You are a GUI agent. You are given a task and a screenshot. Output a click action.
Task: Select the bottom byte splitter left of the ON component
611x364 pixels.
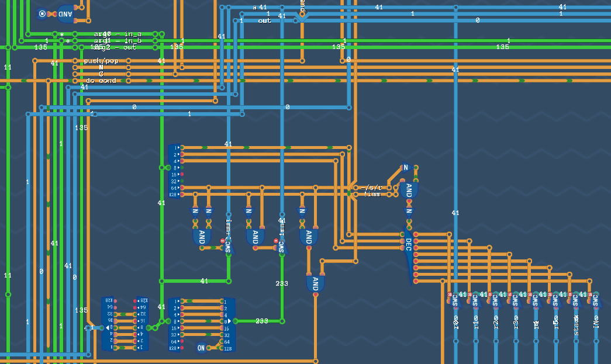(x=175, y=325)
